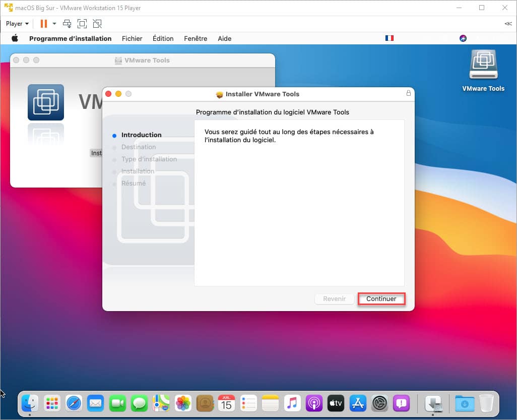Open Contacts from the Dock
517x420 pixels.
point(205,403)
